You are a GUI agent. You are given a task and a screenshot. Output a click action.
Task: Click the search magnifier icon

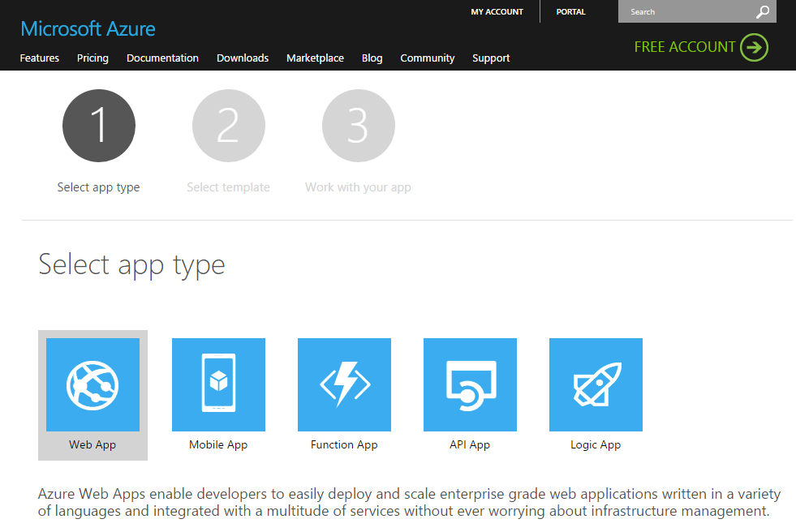coord(763,11)
